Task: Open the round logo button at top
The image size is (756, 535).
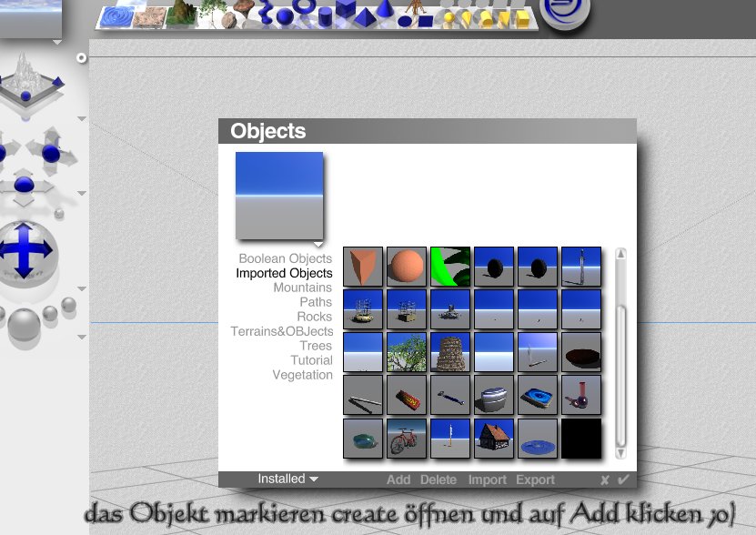Action: click(x=565, y=13)
